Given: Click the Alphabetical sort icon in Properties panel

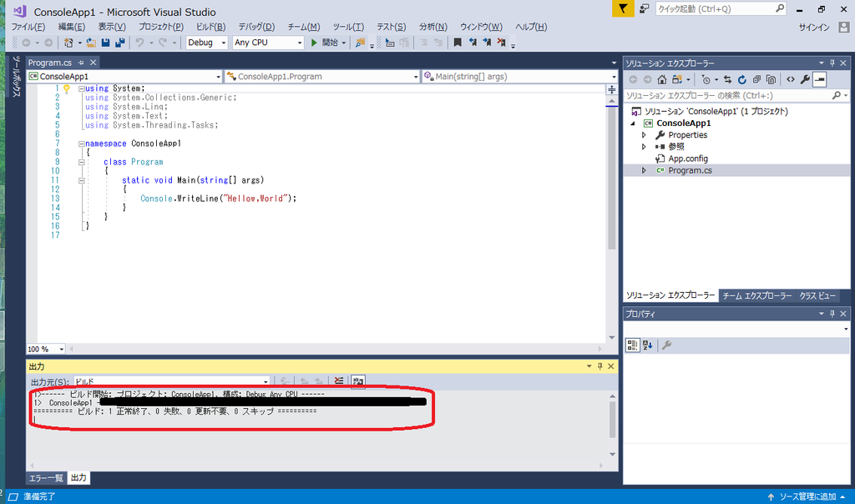Looking at the screenshot, I should (647, 345).
